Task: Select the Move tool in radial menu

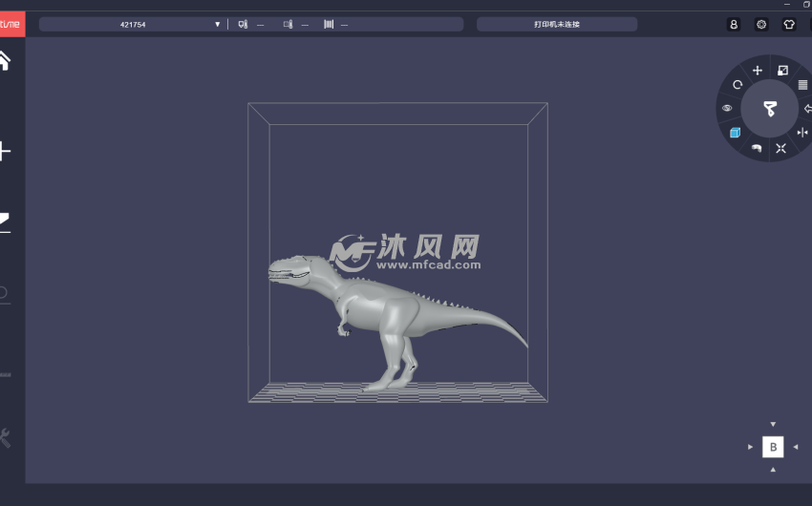Action: tap(758, 71)
